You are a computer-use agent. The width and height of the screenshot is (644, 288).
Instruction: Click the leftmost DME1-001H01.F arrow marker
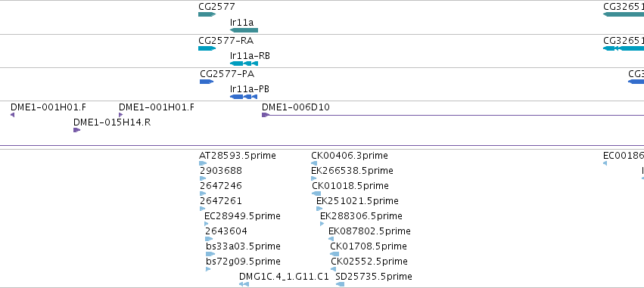pyautogui.click(x=13, y=115)
